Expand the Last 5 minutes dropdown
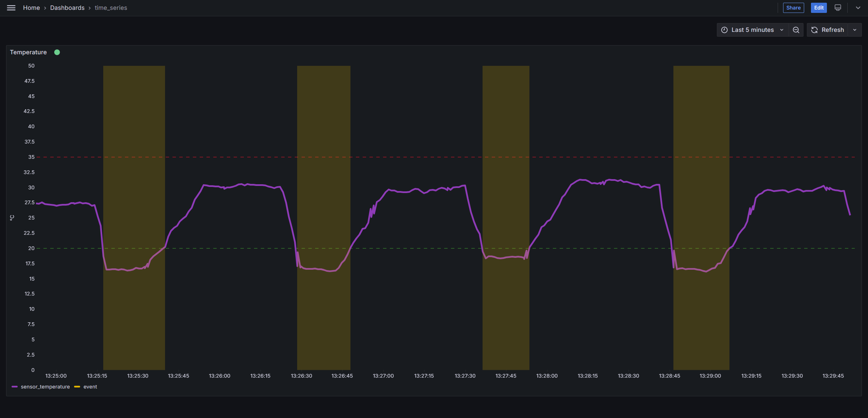 tap(752, 30)
